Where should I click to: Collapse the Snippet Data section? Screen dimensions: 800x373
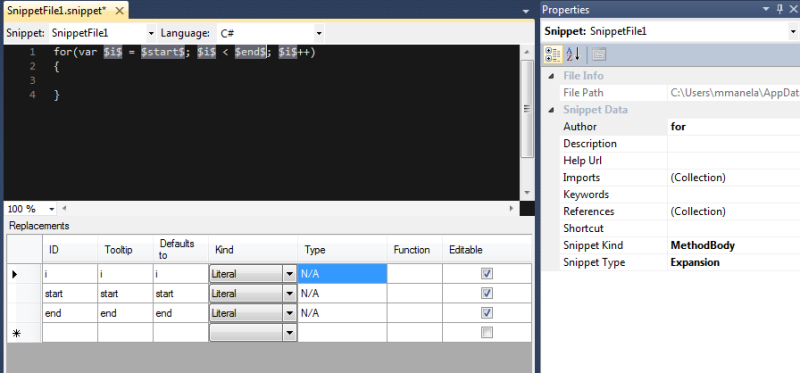pyautogui.click(x=551, y=110)
